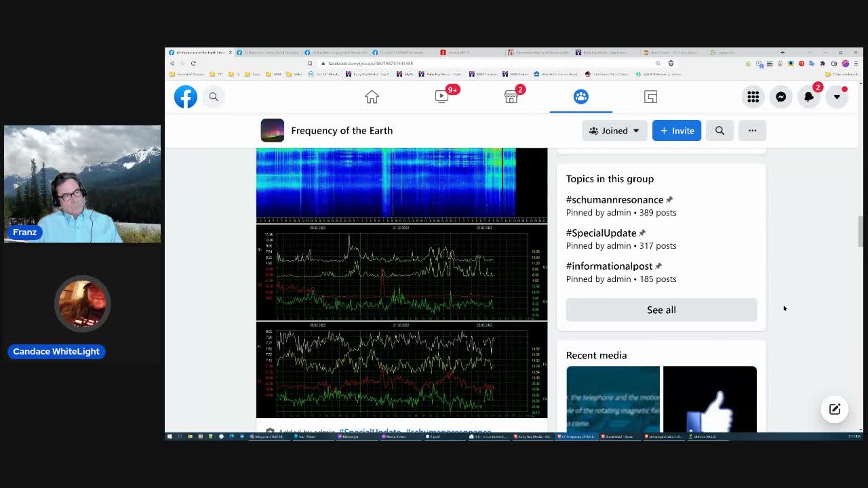
Task: Expand the Joined group dropdown
Action: pyautogui.click(x=614, y=131)
